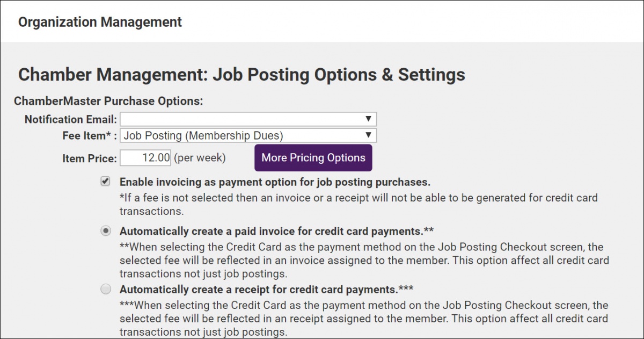This screenshot has height=339, width=644.
Task: Click the 'Automatically create a paid invoice' label
Action: click(276, 231)
